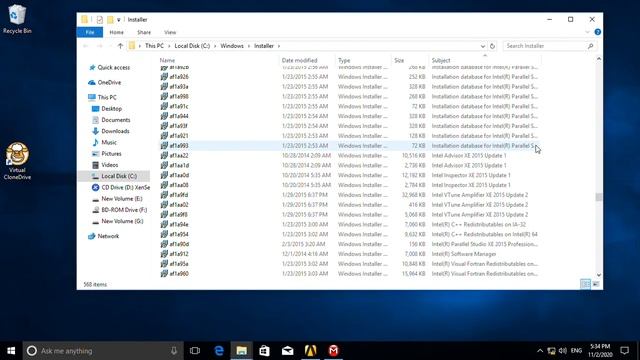Open Action Center notifications icon
Image resolution: width=640 pixels, height=360 pixels.
[624, 351]
